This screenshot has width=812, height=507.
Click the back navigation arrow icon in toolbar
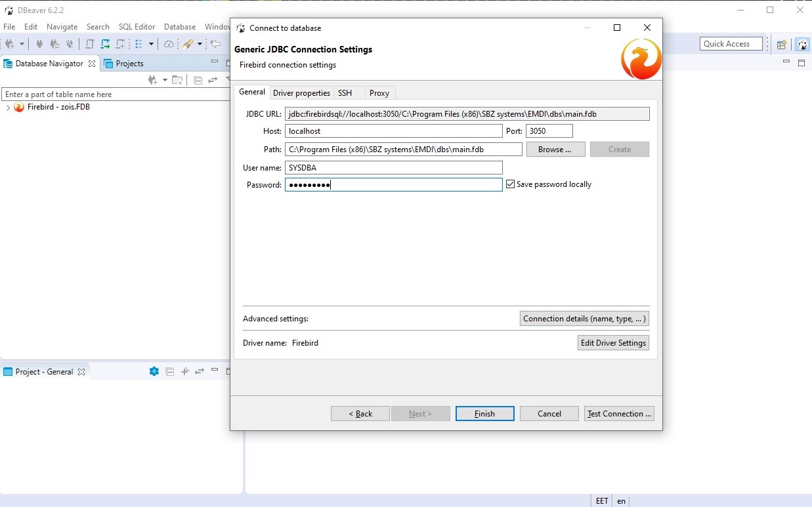[x=215, y=44]
